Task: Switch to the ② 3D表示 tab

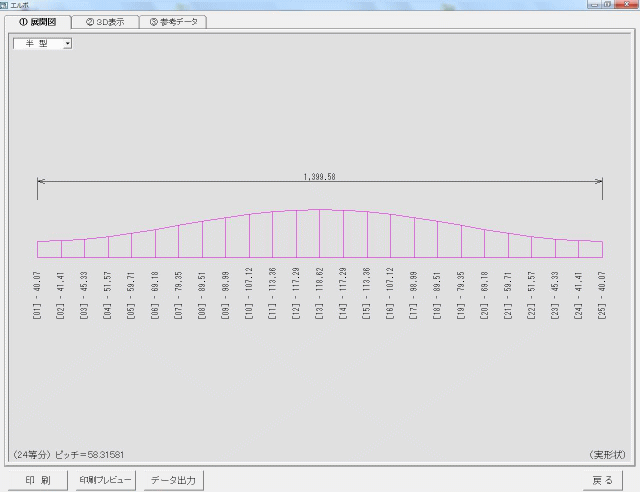Action: [x=105, y=22]
